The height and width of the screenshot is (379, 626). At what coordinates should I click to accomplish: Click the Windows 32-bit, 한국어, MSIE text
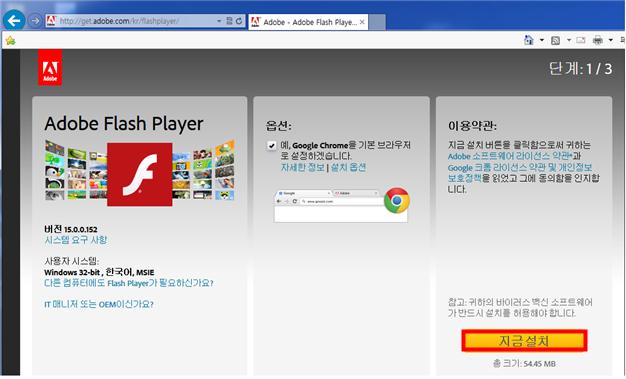(x=99, y=272)
